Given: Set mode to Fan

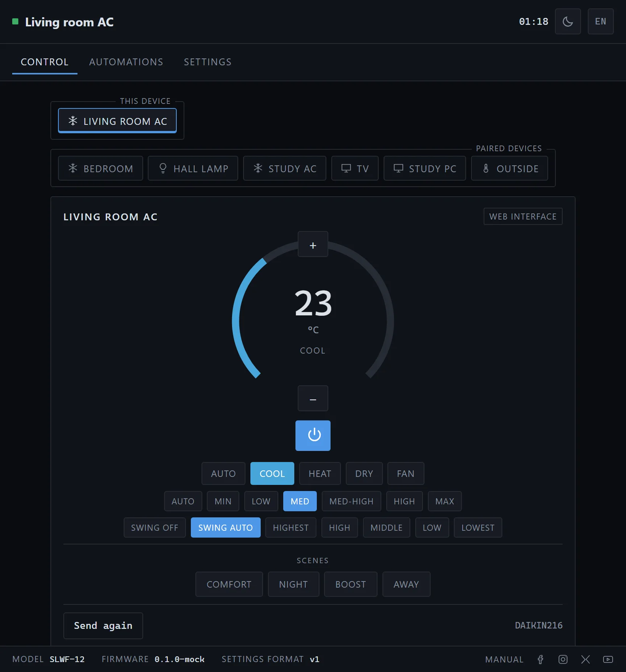Looking at the screenshot, I should (x=406, y=473).
